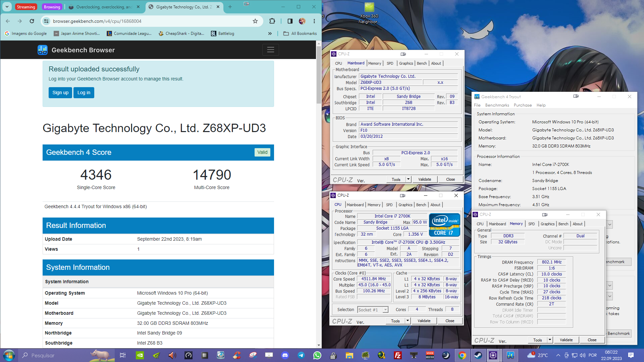Click the Geekbench Browser logo icon
This screenshot has width=644, height=362.
click(x=43, y=50)
